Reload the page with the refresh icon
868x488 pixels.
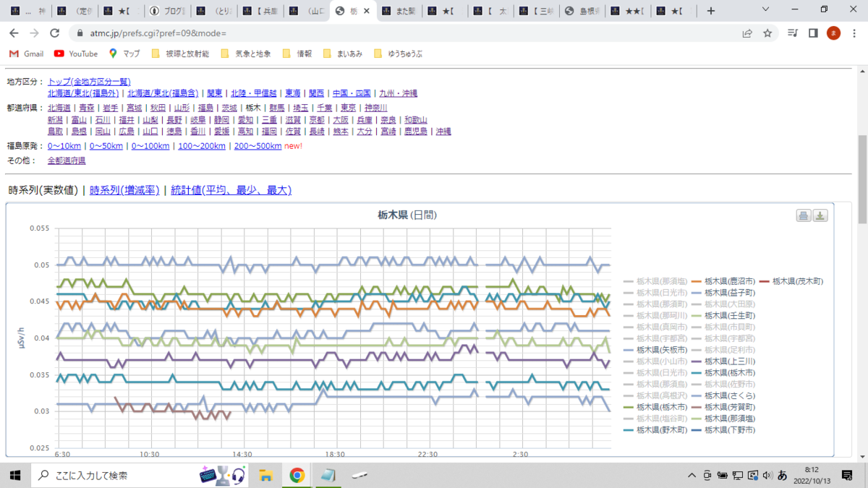point(54,33)
